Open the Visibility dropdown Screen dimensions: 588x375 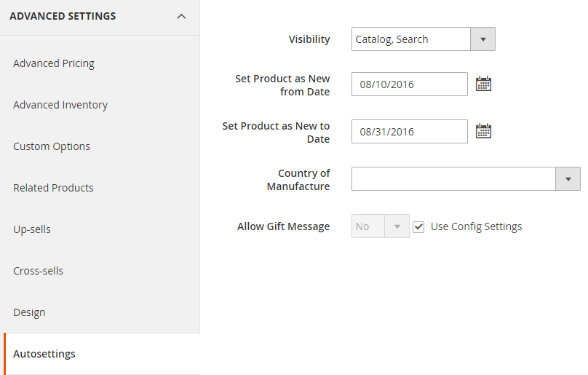[x=423, y=39]
